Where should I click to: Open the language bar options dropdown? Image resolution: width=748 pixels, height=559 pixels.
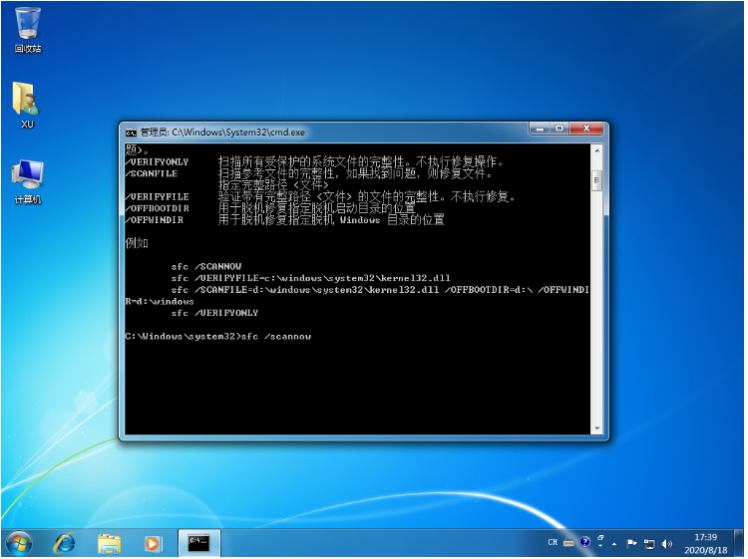coord(599,547)
